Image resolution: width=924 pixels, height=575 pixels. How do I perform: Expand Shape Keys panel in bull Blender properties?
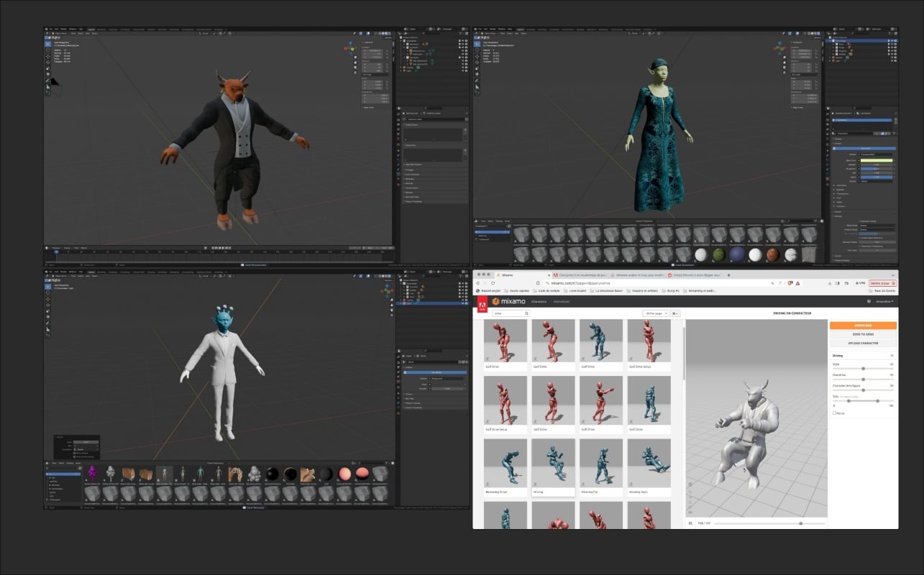tap(435, 145)
